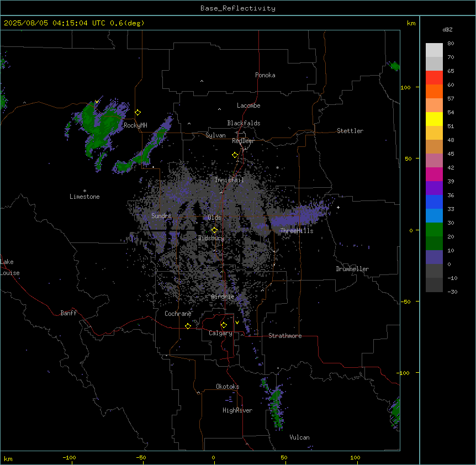The width and height of the screenshot is (476, 465).
Task: Select the violet 36-39 dBZ legend swatch
Action: 434,188
